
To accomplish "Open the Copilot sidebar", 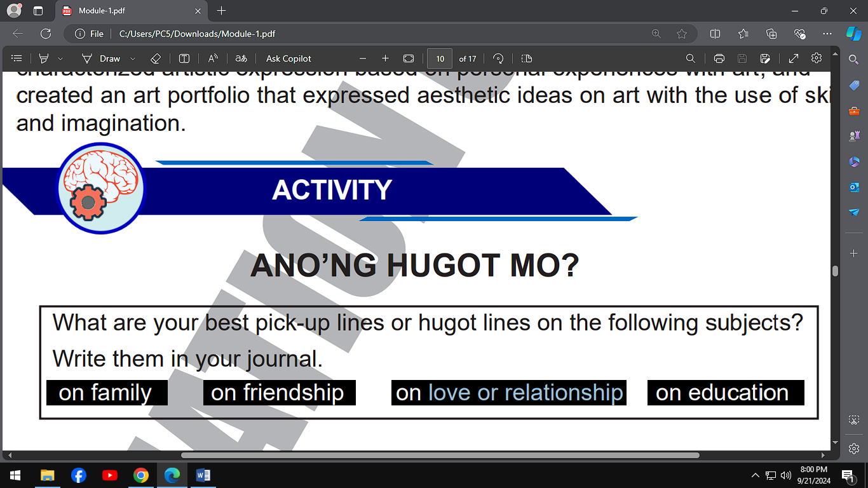I will 853,33.
